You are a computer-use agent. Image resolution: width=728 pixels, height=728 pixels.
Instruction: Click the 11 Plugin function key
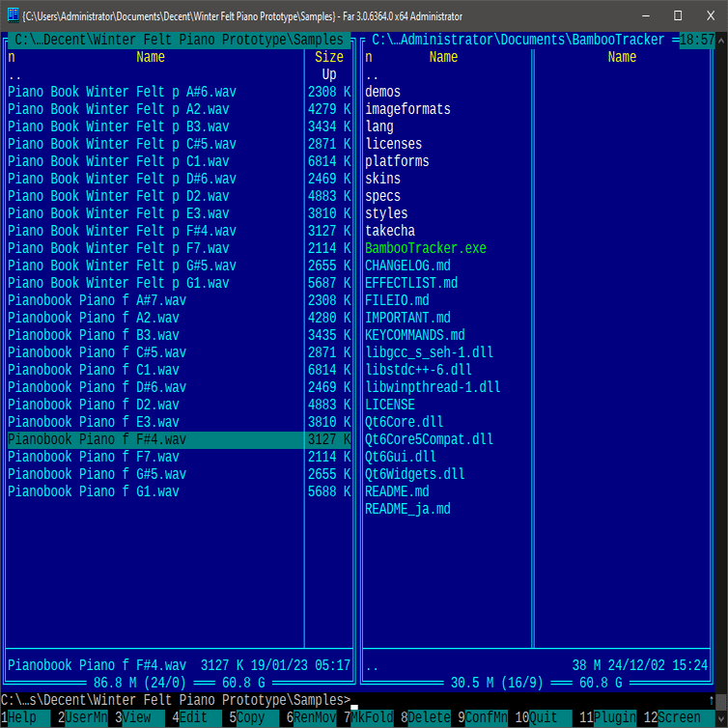[607, 716]
